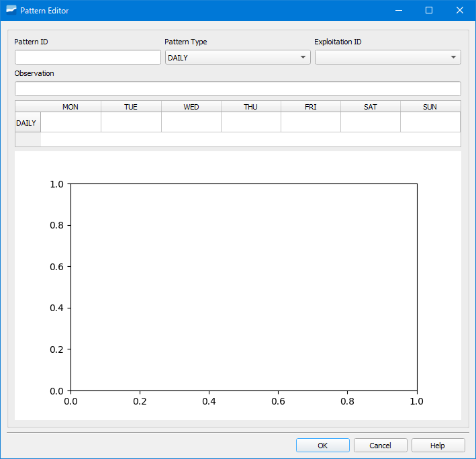Select the SUN column header

tap(430, 107)
